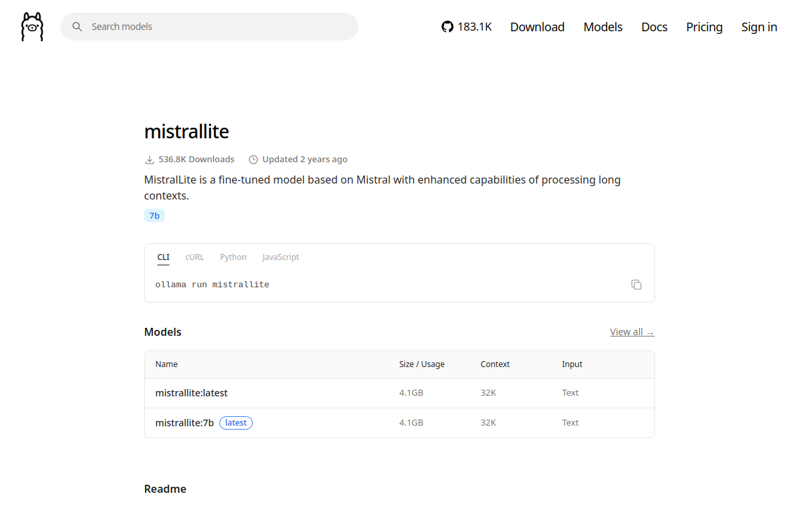The image size is (798, 532).
Task: Go to the Download page
Action: click(x=537, y=27)
